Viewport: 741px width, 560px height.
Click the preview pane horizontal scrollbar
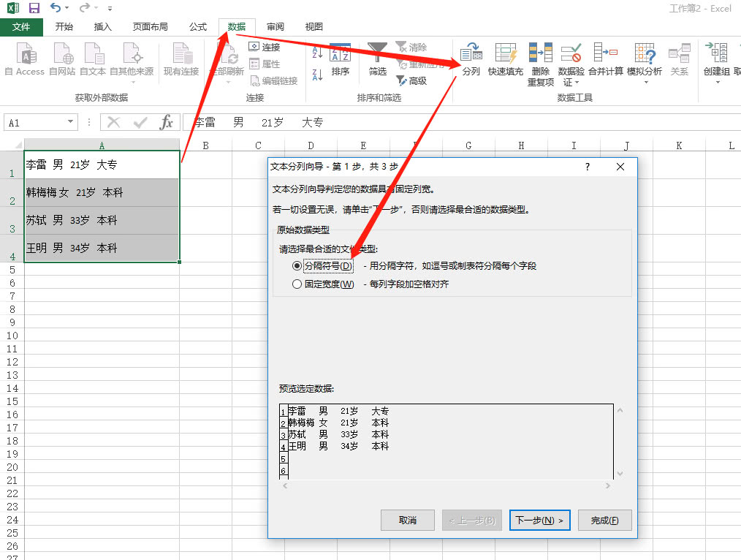(x=446, y=485)
